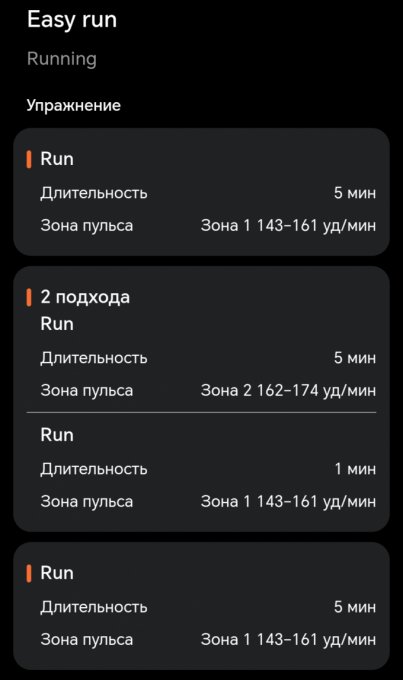Viewport: 403px width, 680px height.
Task: Select the Run step inside repeat set
Action: 57,324
